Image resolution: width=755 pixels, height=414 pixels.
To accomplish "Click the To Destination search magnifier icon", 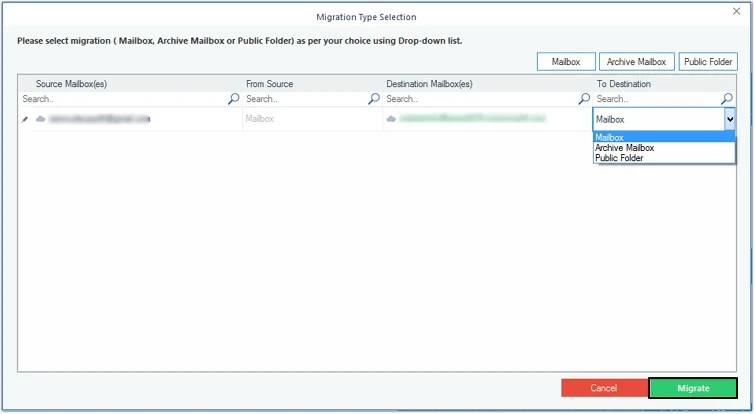I will click(728, 99).
